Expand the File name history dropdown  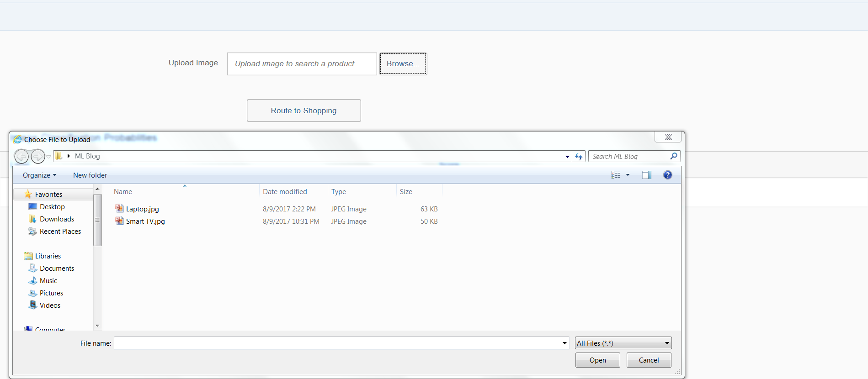click(564, 343)
